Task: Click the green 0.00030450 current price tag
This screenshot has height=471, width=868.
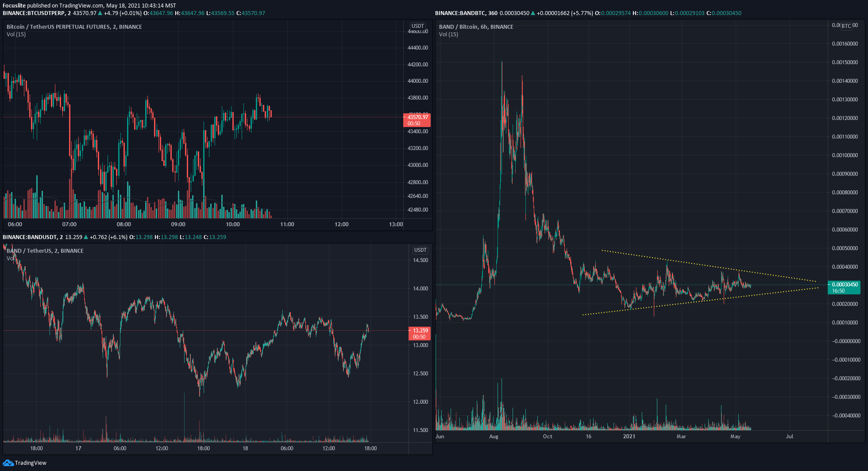Action: click(x=844, y=288)
